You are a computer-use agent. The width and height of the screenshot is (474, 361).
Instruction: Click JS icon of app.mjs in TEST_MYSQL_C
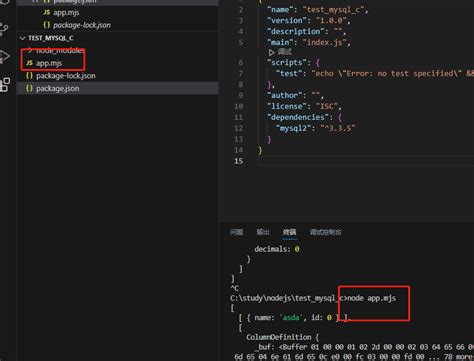(30, 63)
